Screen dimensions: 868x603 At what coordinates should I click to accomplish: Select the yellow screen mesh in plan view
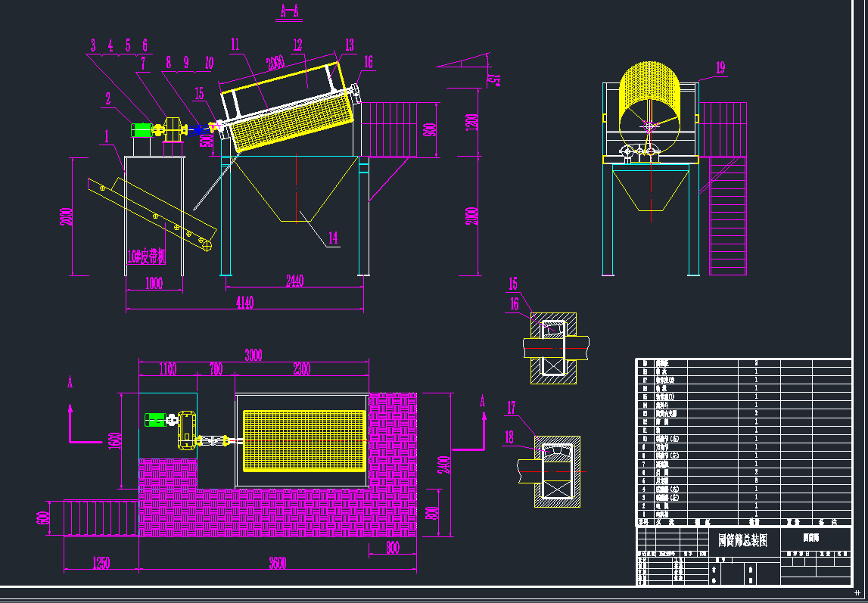tap(303, 440)
